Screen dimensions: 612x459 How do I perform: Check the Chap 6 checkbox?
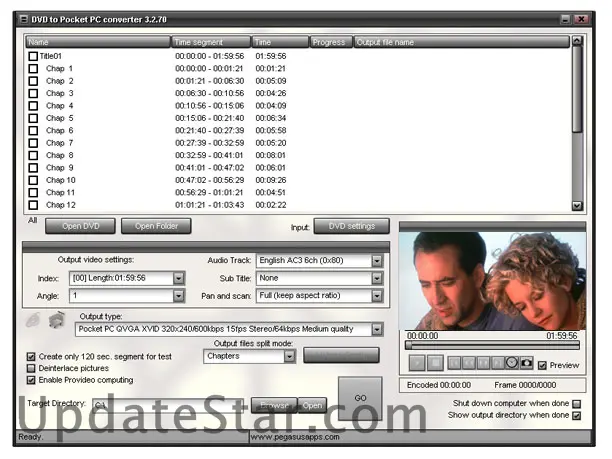[33, 131]
